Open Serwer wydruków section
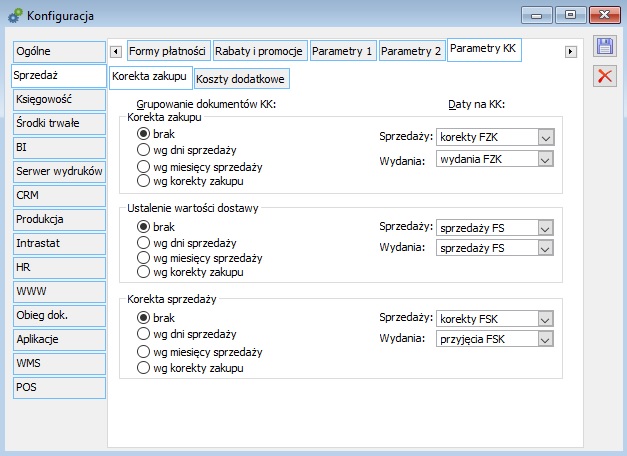This screenshot has width=627, height=456. coord(59,172)
